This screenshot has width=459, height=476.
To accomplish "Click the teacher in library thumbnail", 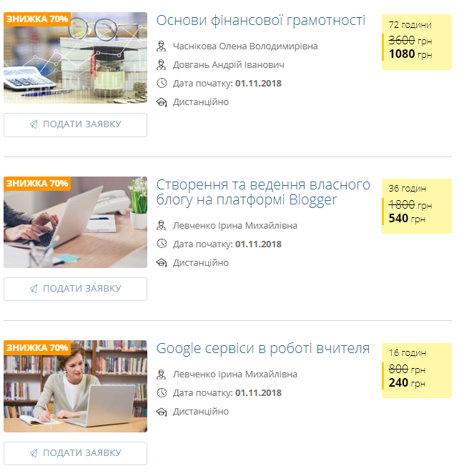I will 75,387.
